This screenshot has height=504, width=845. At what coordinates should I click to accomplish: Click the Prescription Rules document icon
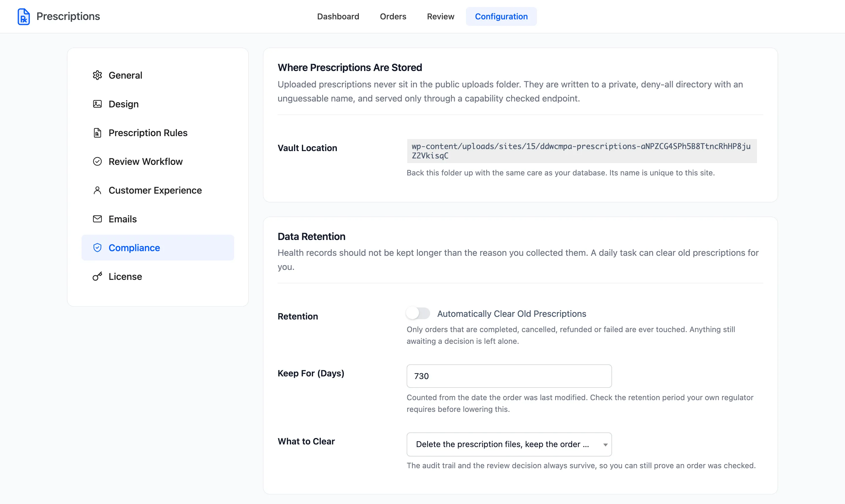tap(97, 133)
